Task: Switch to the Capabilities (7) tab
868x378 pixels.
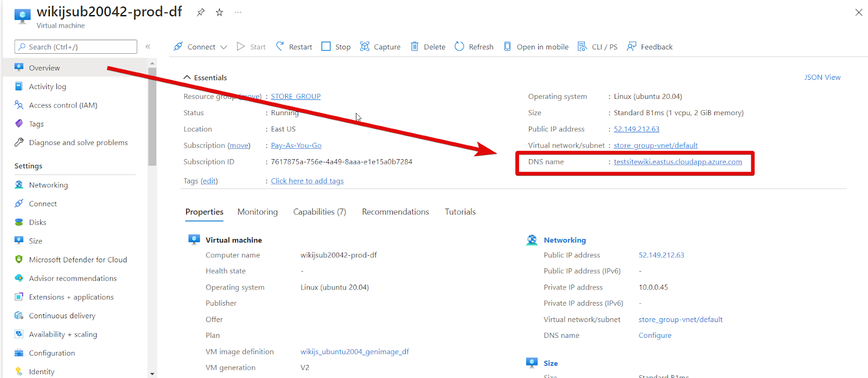Action: point(320,212)
